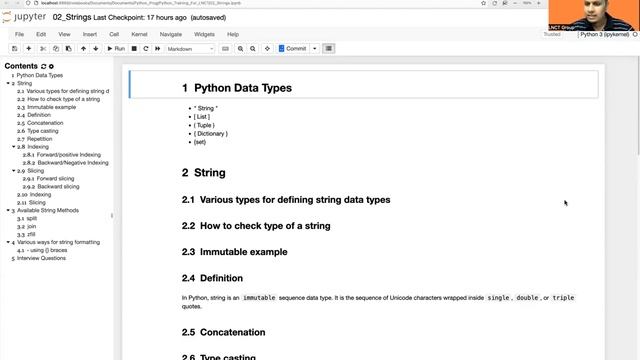
Task: Restart kernel and run all fast-forward icon
Action: [x=158, y=49]
